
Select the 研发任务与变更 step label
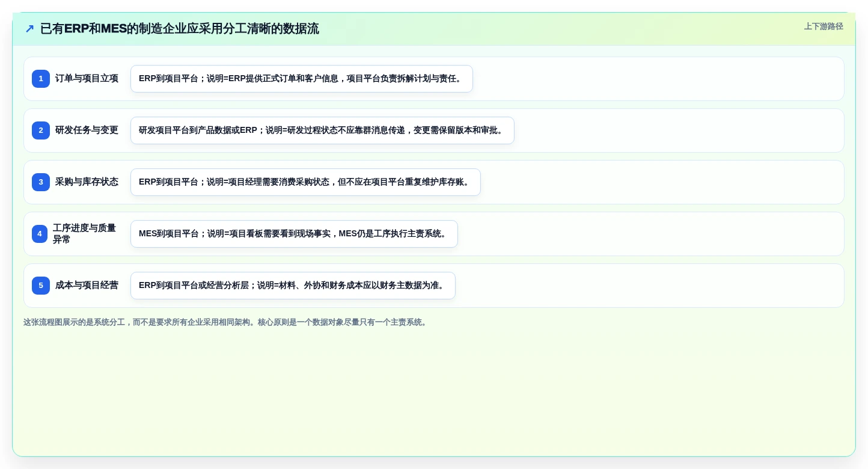click(87, 130)
